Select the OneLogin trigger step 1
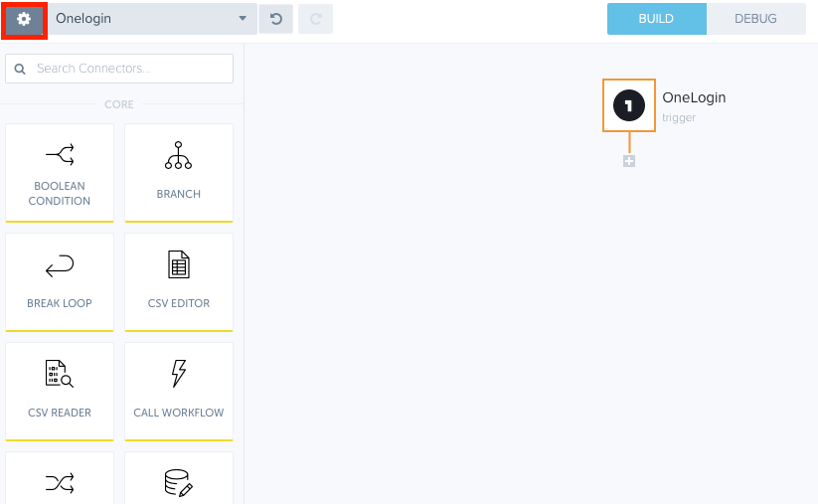 [629, 105]
